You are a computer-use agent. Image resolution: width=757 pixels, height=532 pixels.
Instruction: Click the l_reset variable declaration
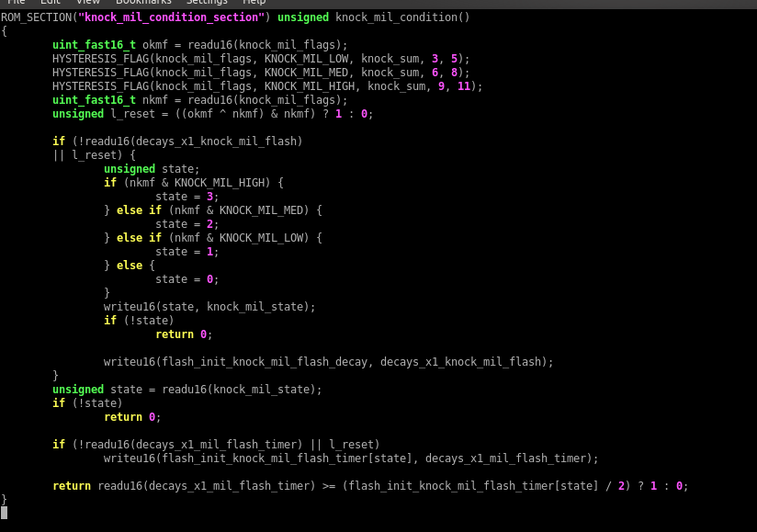point(130,114)
